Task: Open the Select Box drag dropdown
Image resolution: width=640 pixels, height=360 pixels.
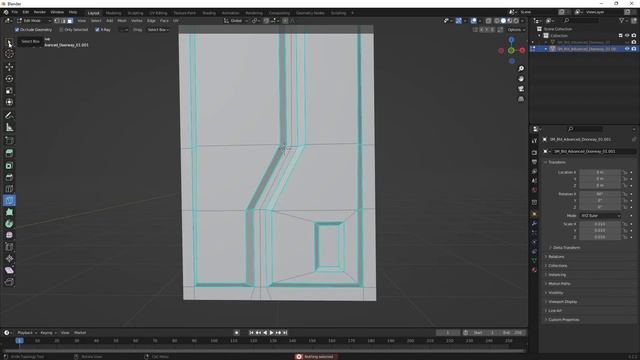Action: (158, 30)
